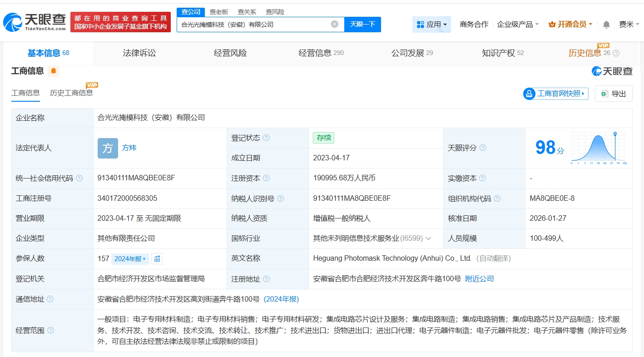Click help icon beside 注册资本
Screen dimensions: 644x357
(x=266, y=178)
